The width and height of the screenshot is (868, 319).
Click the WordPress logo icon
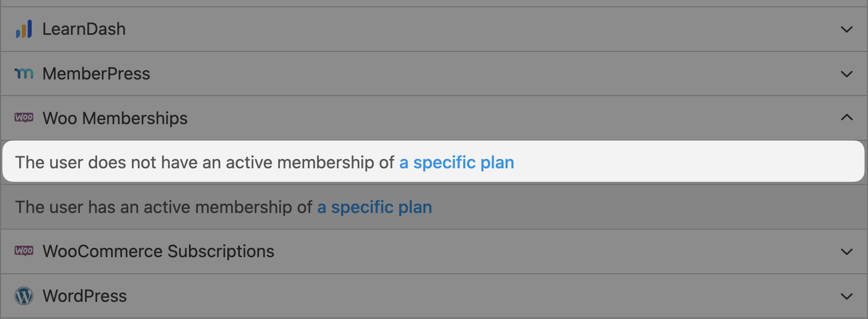[24, 296]
